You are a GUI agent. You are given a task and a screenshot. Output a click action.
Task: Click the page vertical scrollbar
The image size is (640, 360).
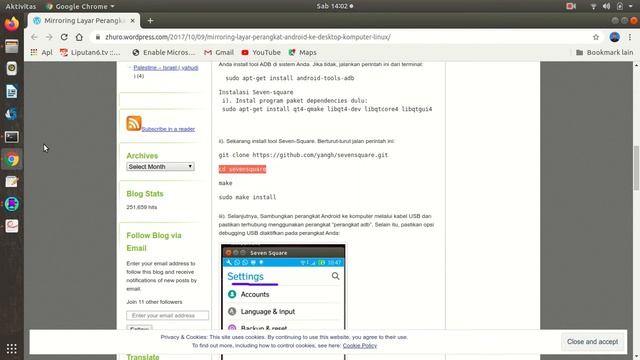click(636, 167)
